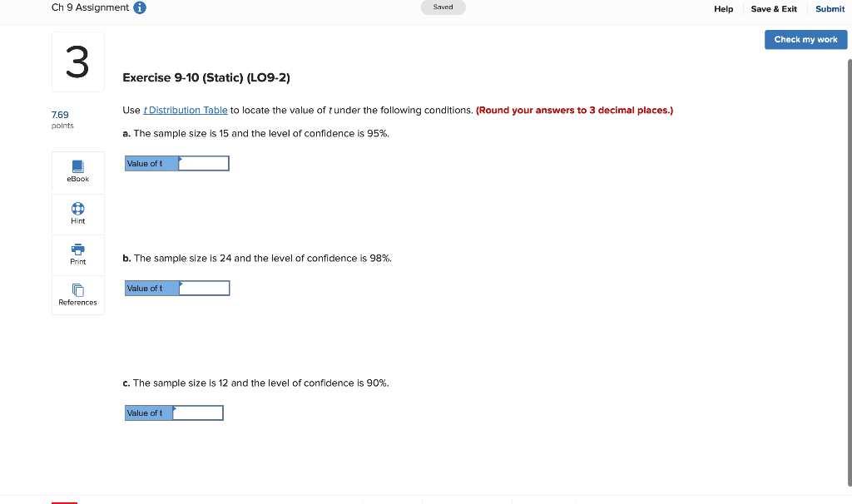Viewport: 852px width, 504px height.
Task: Click the Hint lifeline icon
Action: click(77, 214)
